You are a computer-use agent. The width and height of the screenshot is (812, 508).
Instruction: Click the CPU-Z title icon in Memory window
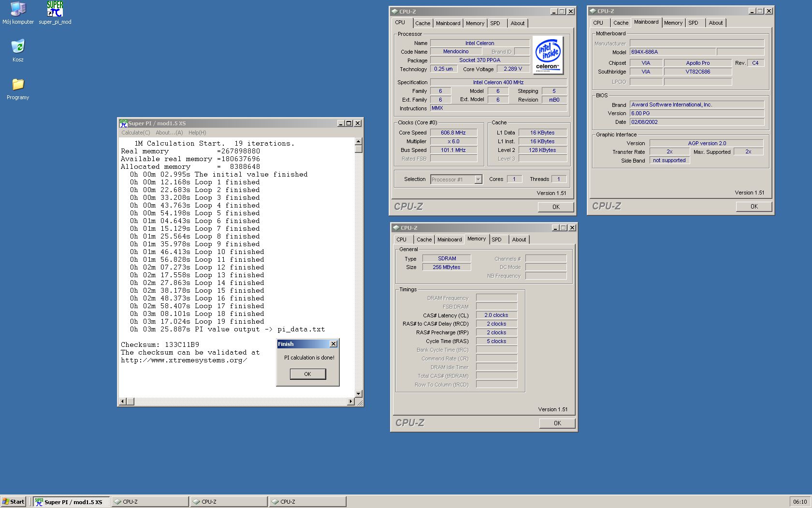(x=396, y=227)
